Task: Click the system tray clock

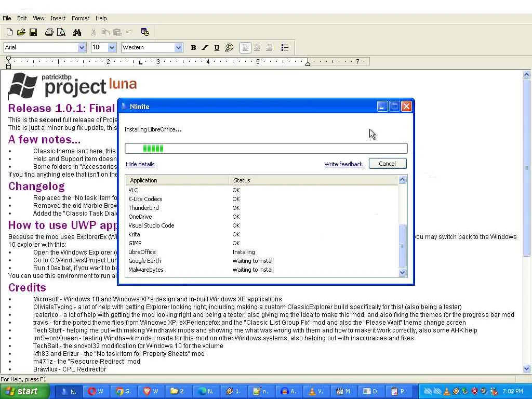Action: coord(513,391)
